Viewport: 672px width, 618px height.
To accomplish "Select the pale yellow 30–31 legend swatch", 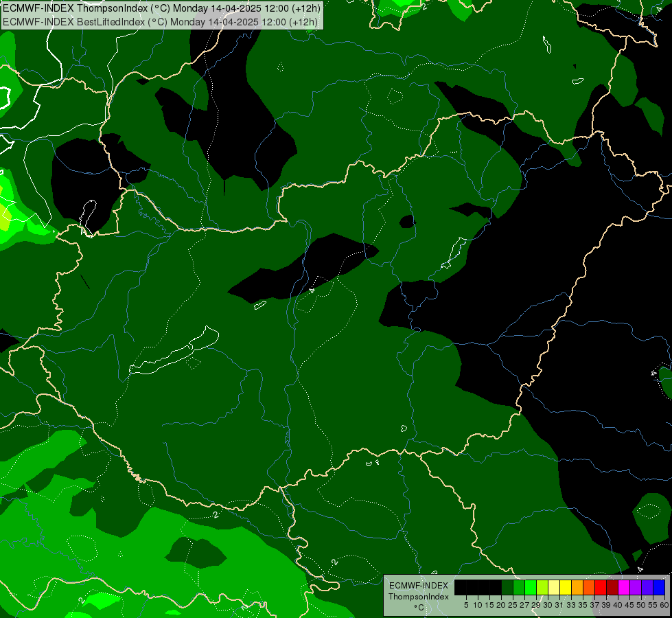I will 554,587.
